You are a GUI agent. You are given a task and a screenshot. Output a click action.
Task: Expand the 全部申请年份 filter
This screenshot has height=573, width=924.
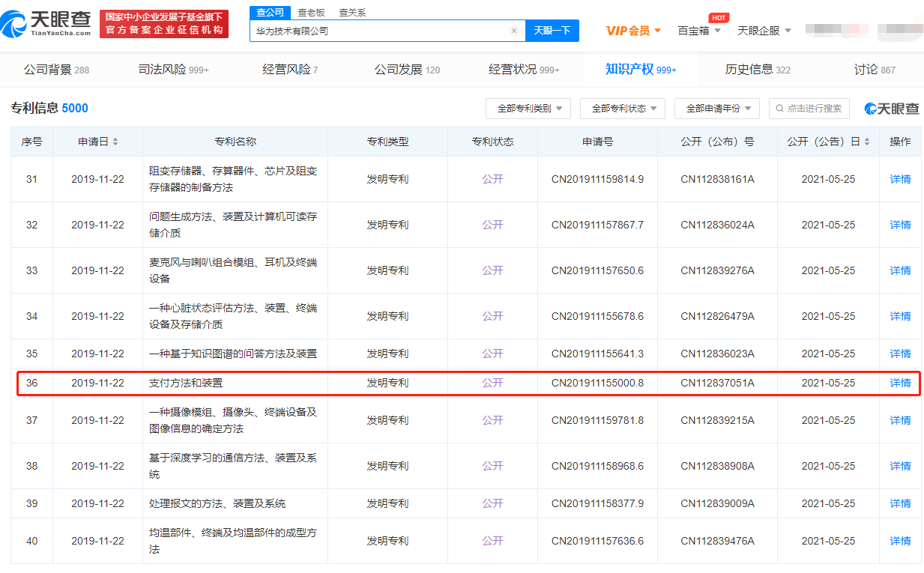point(717,109)
